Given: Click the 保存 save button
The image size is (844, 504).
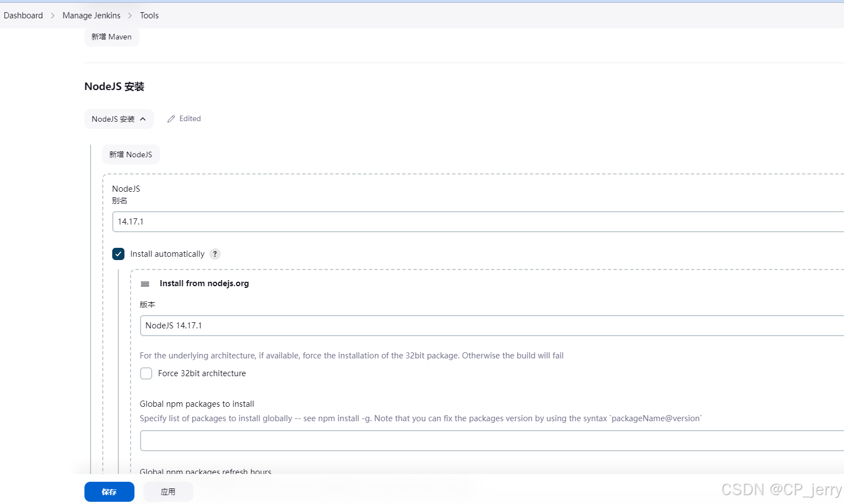Looking at the screenshot, I should pyautogui.click(x=109, y=492).
